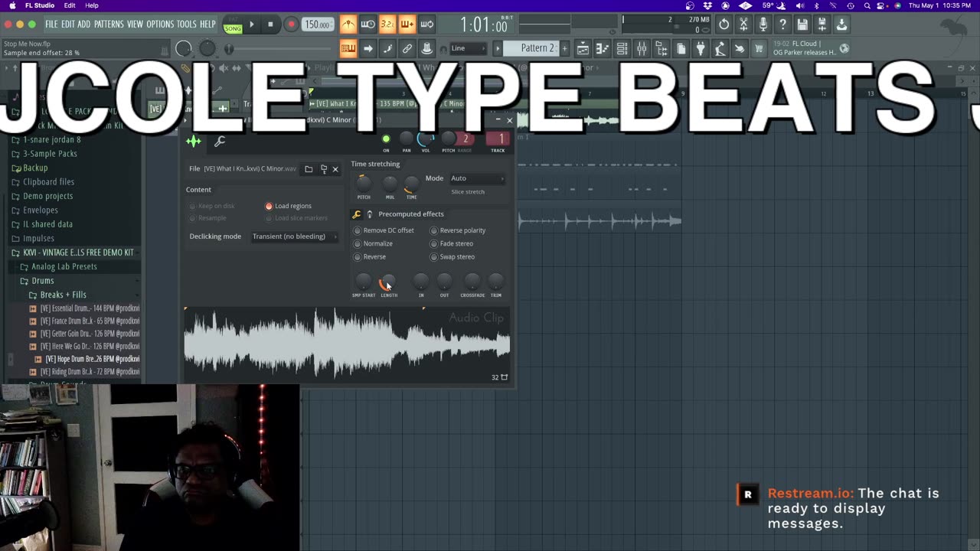This screenshot has width=980, height=551.
Task: Open the OPTIONS menu
Action: click(160, 24)
